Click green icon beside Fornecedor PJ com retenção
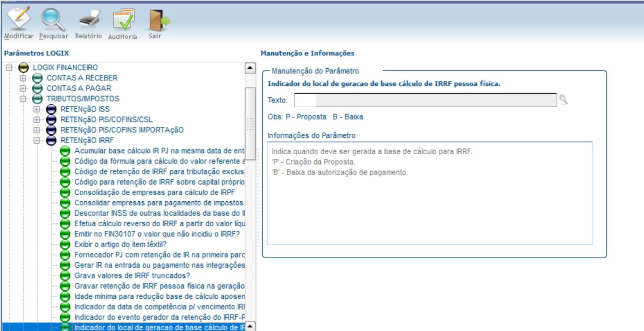644x331 pixels. click(x=65, y=255)
